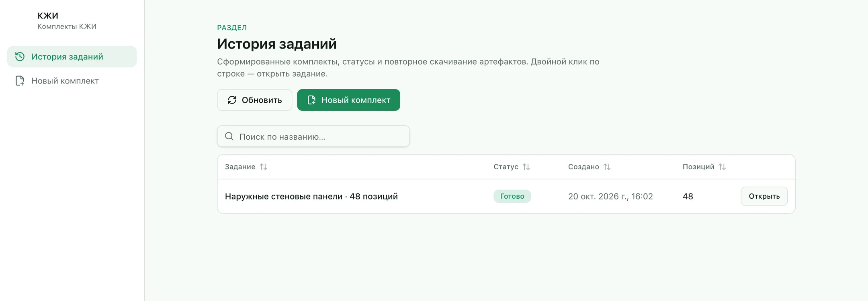The width and height of the screenshot is (868, 301).
Task: Click the РАЗДЕЛ label above heading
Action: [x=232, y=28]
